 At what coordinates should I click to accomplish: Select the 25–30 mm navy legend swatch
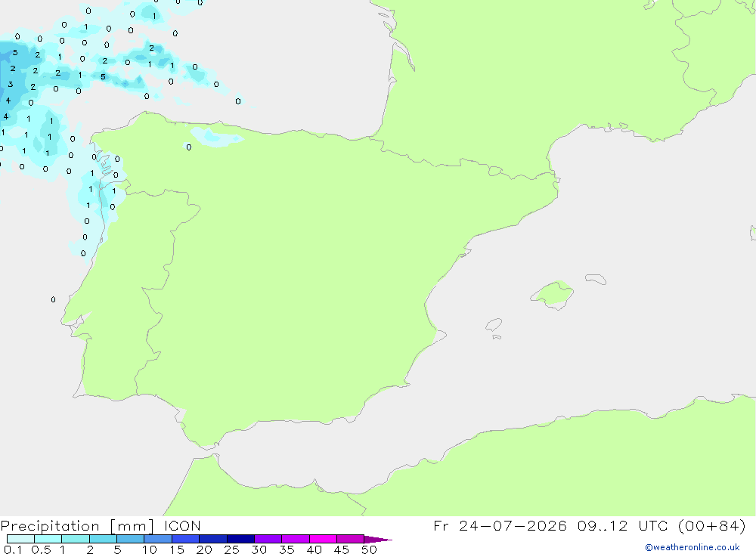[x=240, y=539]
